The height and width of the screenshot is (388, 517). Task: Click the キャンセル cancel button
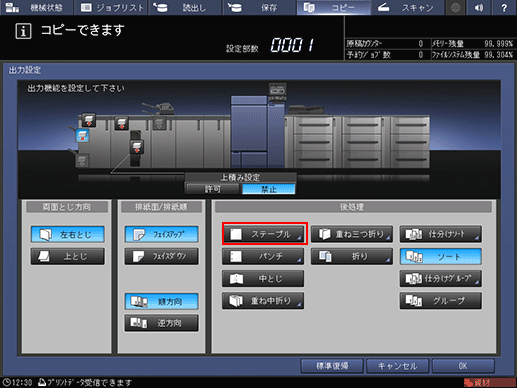pyautogui.click(x=397, y=366)
